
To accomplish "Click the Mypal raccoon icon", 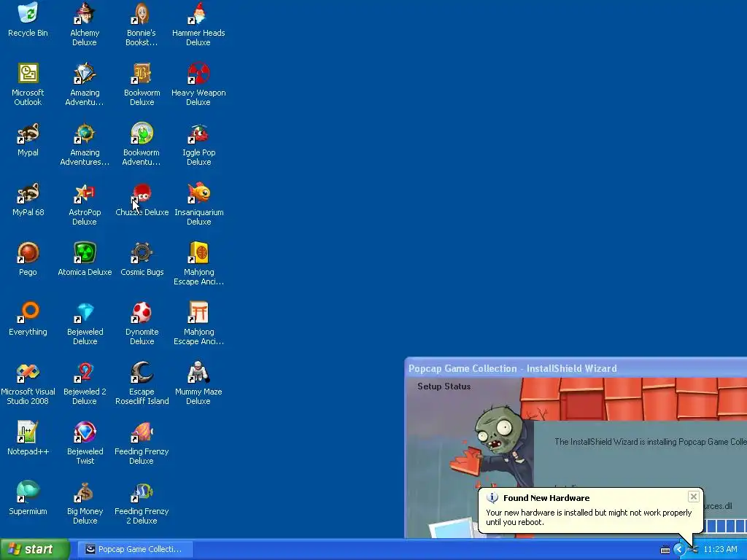I will click(28, 133).
